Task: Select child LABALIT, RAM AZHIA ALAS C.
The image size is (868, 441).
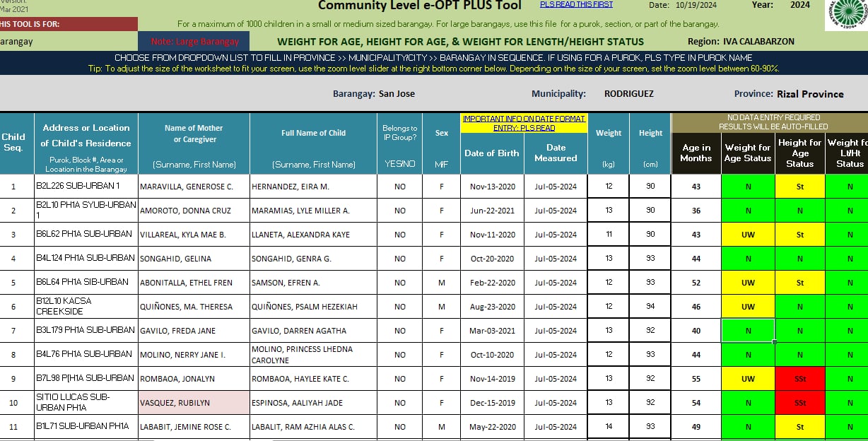Action: pyautogui.click(x=314, y=427)
